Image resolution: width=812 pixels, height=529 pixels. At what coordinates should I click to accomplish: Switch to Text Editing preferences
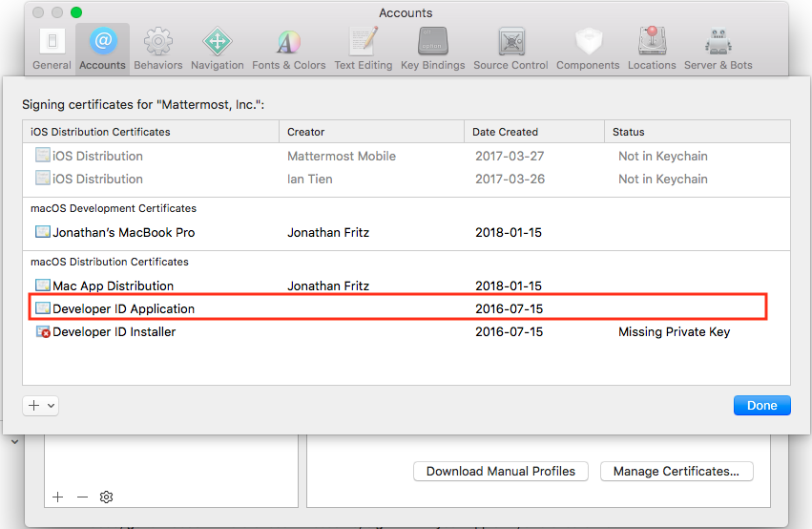pos(363,49)
